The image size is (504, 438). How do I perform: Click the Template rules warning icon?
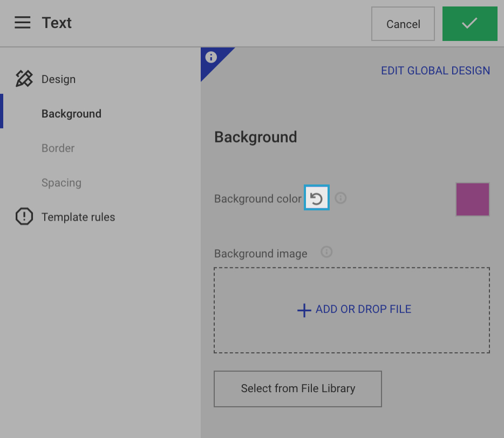coord(24,216)
